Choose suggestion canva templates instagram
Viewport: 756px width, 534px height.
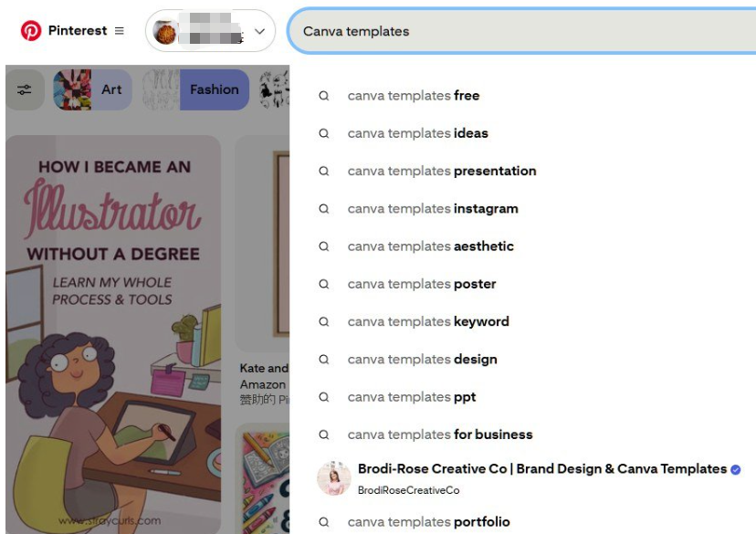click(433, 209)
